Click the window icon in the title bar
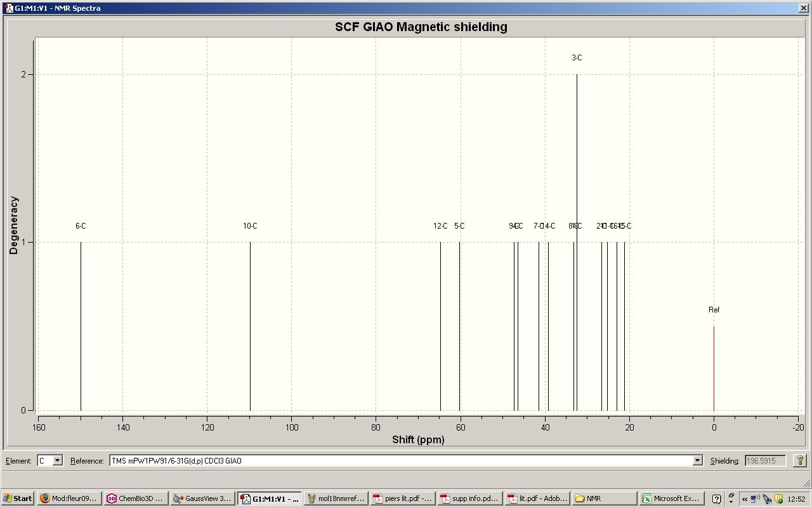 click(x=9, y=8)
